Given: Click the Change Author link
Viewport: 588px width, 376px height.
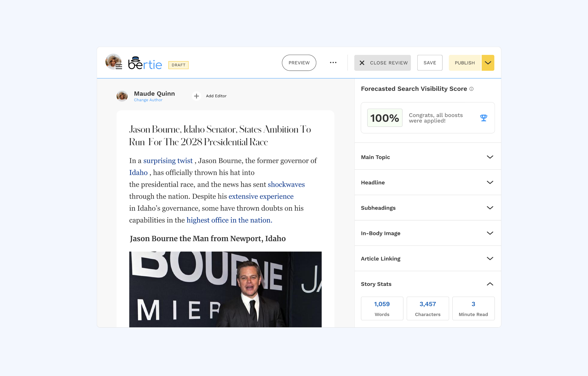Looking at the screenshot, I should click(148, 100).
